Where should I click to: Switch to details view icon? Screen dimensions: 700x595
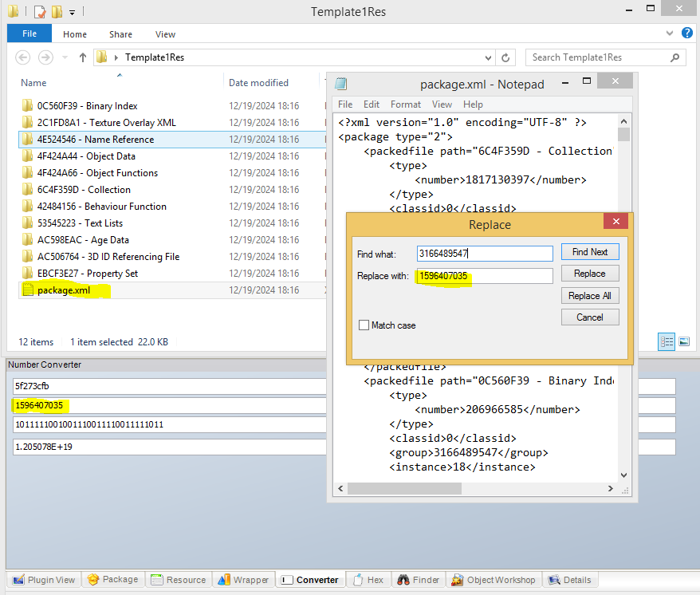[667, 341]
